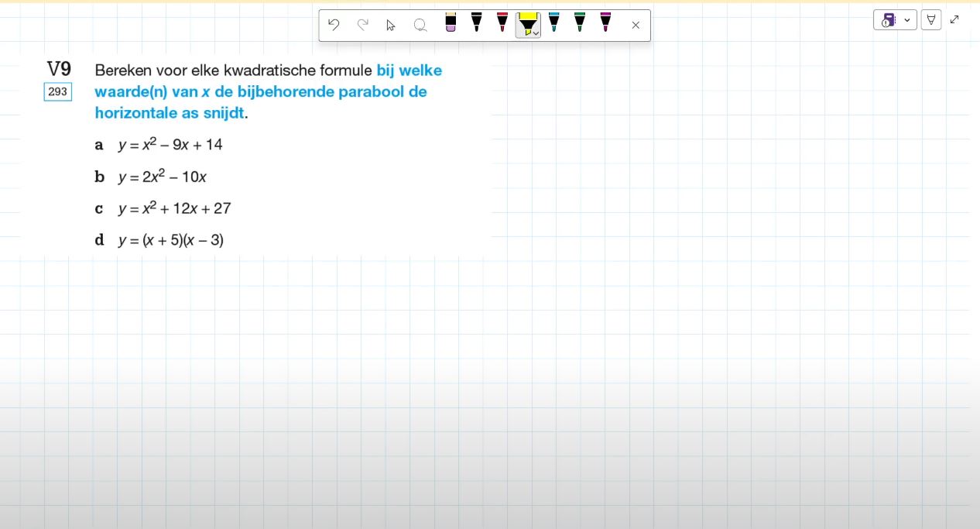Close the drawing tools toolbar
This screenshot has height=529, width=980.
click(x=636, y=26)
